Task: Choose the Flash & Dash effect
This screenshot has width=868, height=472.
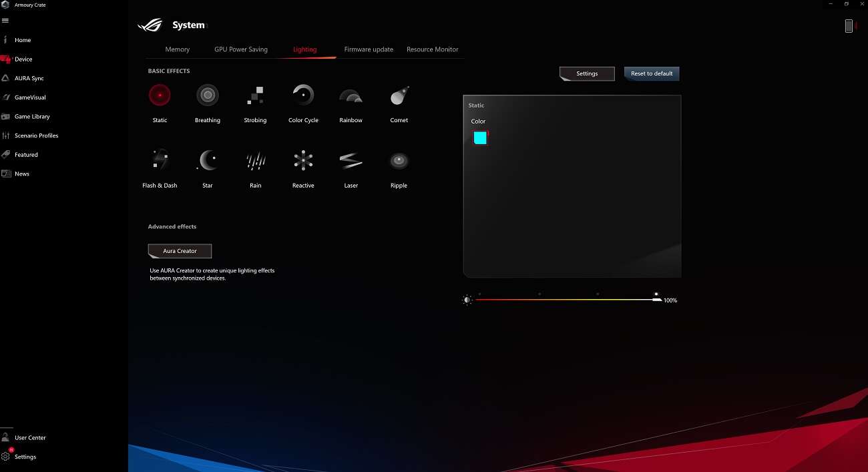Action: [x=160, y=161]
